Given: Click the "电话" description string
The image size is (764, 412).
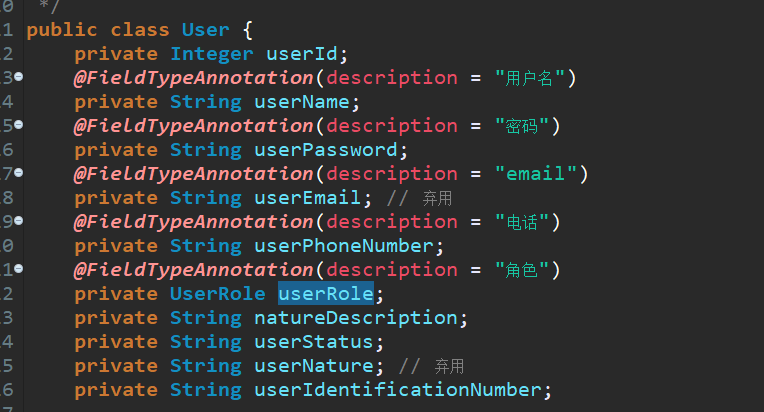Looking at the screenshot, I should (x=522, y=222).
